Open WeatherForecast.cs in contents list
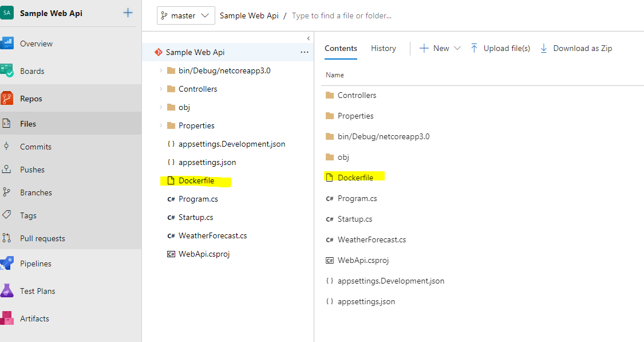644x342 pixels. point(372,239)
